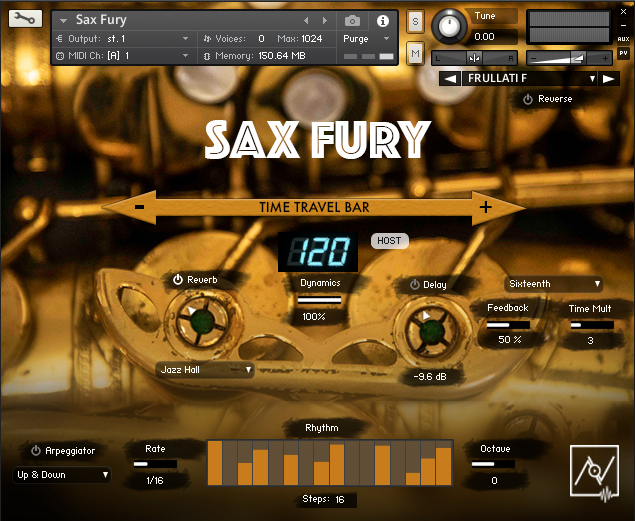
Task: Close the Sax Fury instrument
Action: (x=623, y=12)
